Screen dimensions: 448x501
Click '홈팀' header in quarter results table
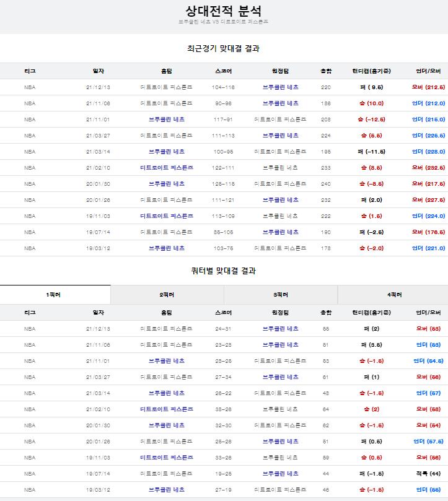(167, 313)
